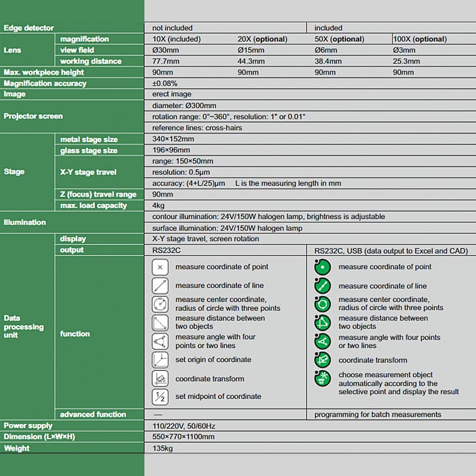Click the set origin of coordinate icon

click(x=160, y=360)
